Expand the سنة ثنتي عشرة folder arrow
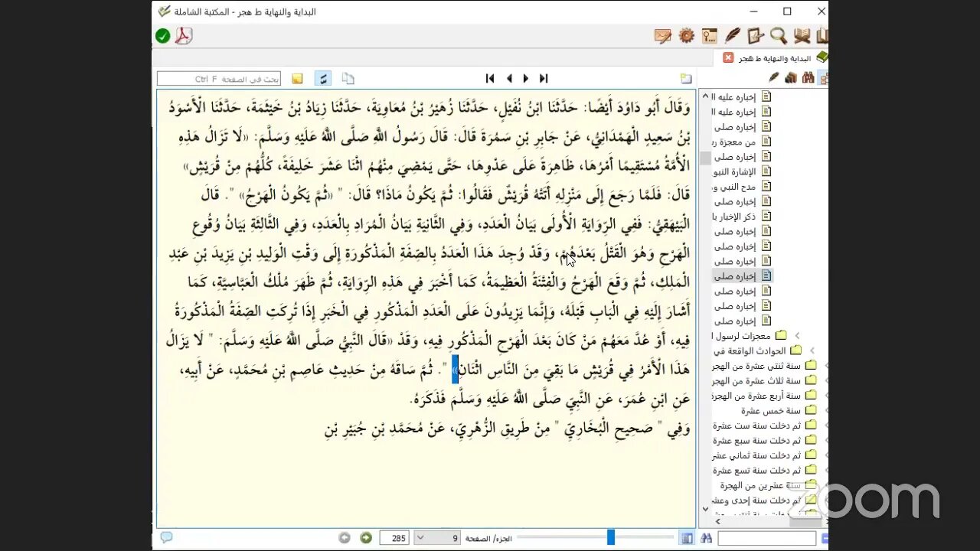This screenshot has height=551, width=980. (825, 366)
